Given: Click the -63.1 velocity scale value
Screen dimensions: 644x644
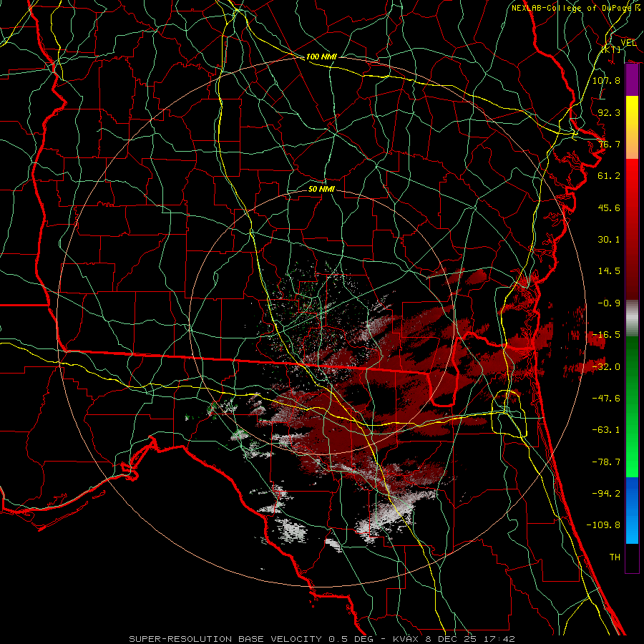Looking at the screenshot, I should [606, 430].
